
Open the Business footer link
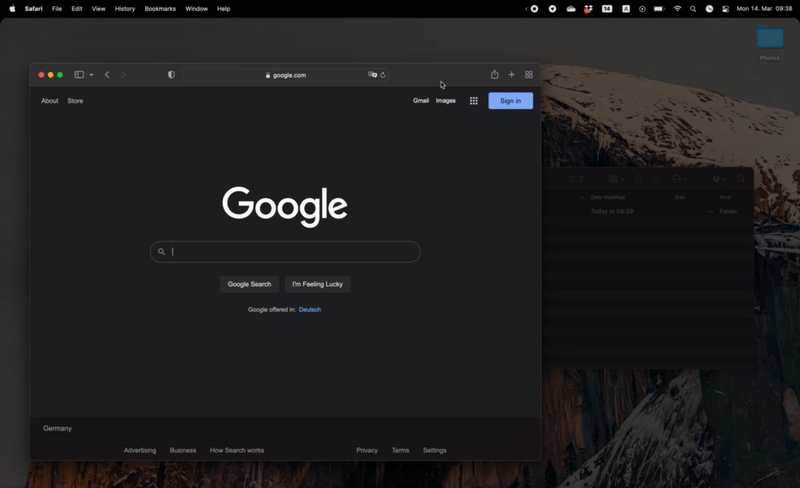tap(183, 450)
